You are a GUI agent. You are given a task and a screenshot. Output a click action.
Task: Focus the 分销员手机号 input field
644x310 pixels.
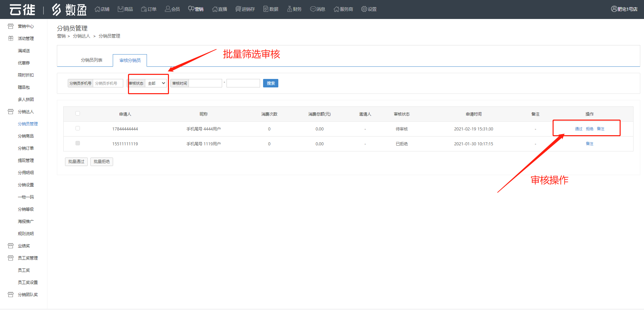108,83
